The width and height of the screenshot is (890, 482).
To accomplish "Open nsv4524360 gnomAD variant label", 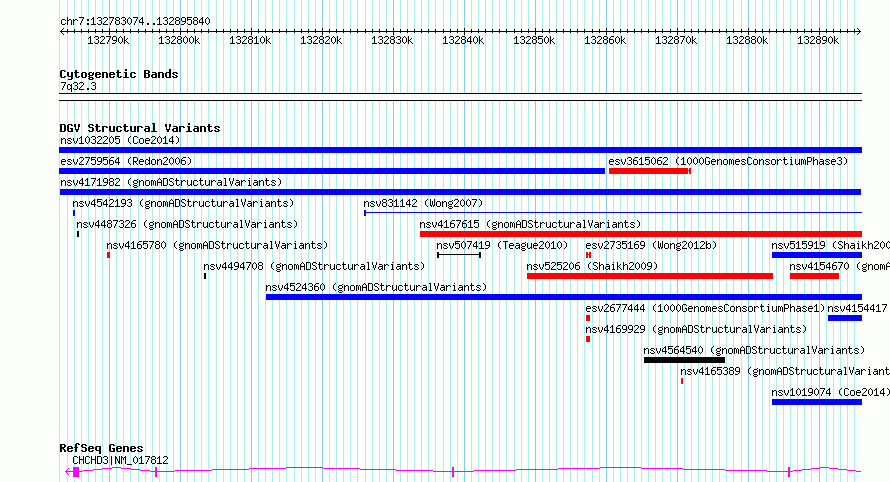I will 376,287.
